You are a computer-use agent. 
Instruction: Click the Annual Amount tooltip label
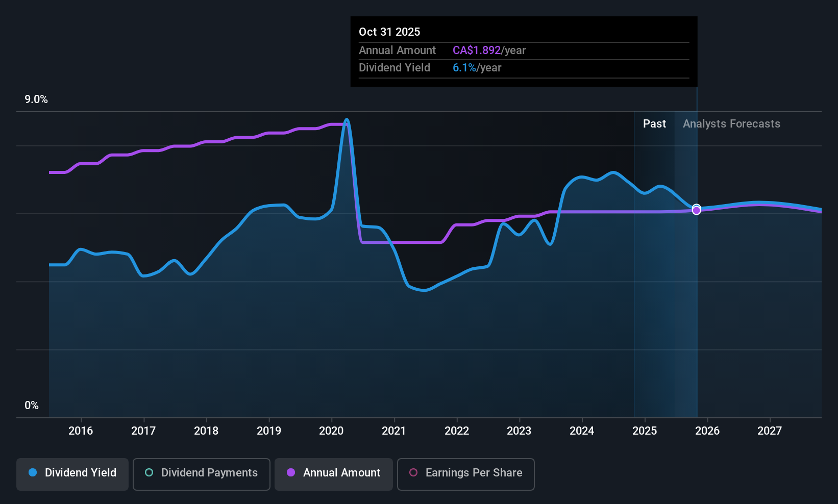397,51
